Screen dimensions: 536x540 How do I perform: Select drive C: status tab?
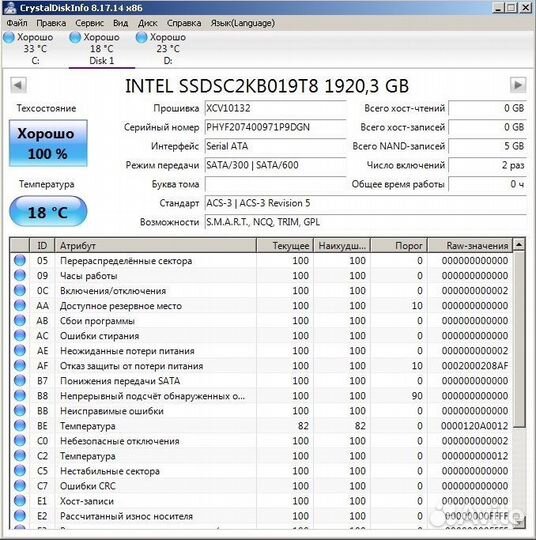coord(34,49)
